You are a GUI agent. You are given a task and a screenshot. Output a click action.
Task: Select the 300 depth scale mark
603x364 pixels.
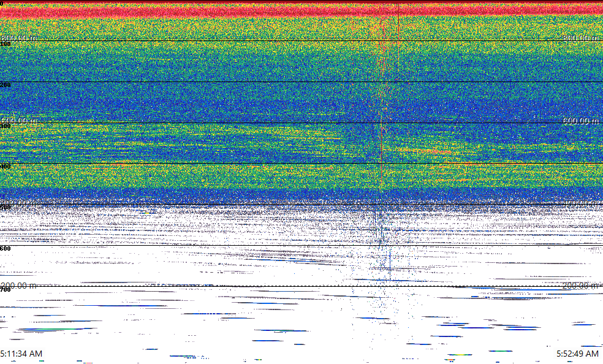pyautogui.click(x=6, y=126)
